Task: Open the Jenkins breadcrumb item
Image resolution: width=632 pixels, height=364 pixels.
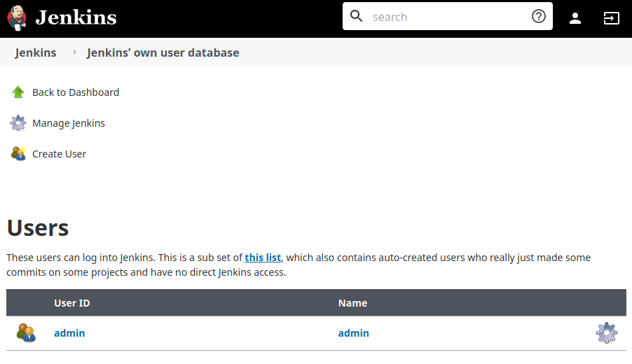Action: (x=36, y=52)
